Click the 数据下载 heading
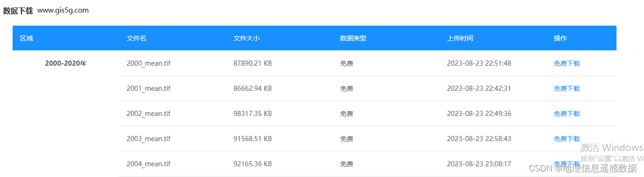This screenshot has height=177, width=644. pyautogui.click(x=18, y=11)
